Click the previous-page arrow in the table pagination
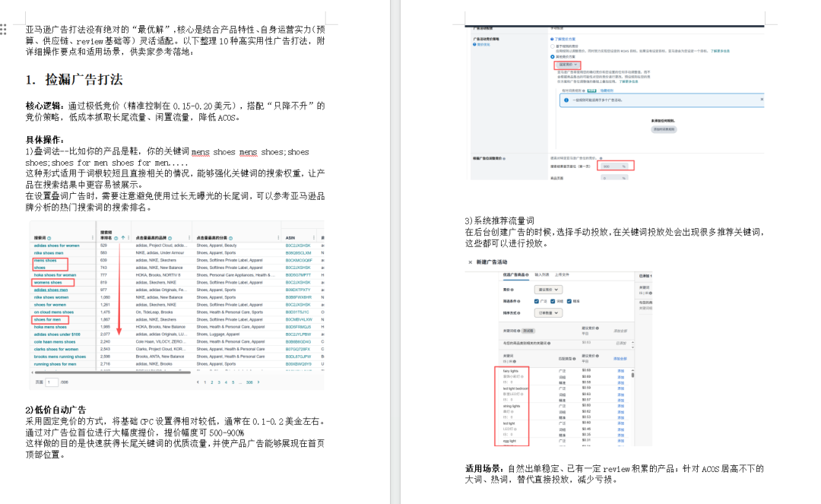821x504 pixels. click(198, 382)
